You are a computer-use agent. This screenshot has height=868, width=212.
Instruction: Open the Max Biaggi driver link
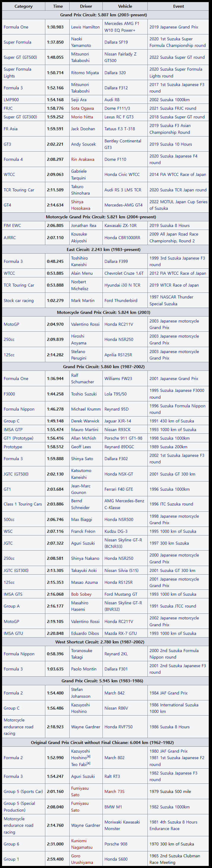click(81, 520)
